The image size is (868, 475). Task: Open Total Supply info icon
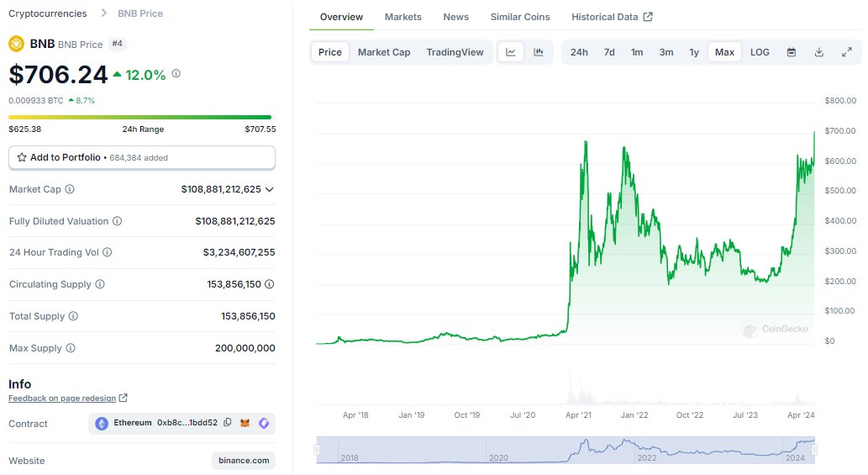point(73,316)
